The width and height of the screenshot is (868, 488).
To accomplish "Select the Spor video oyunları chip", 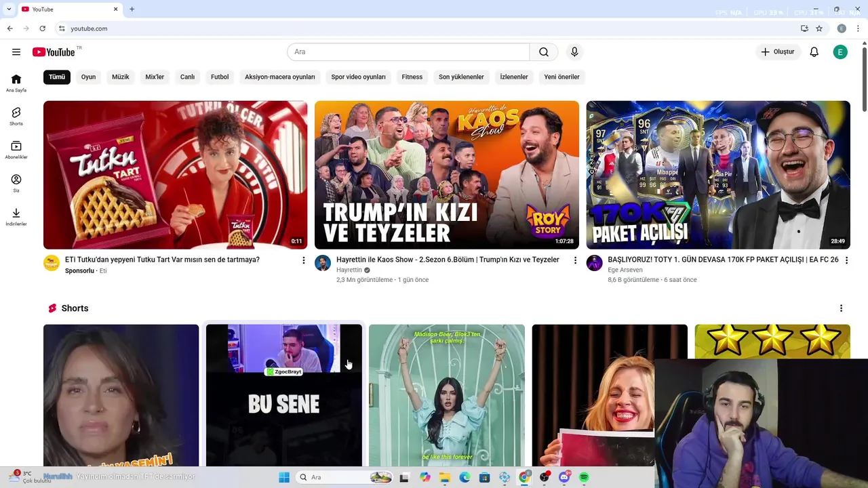I will (x=358, y=77).
